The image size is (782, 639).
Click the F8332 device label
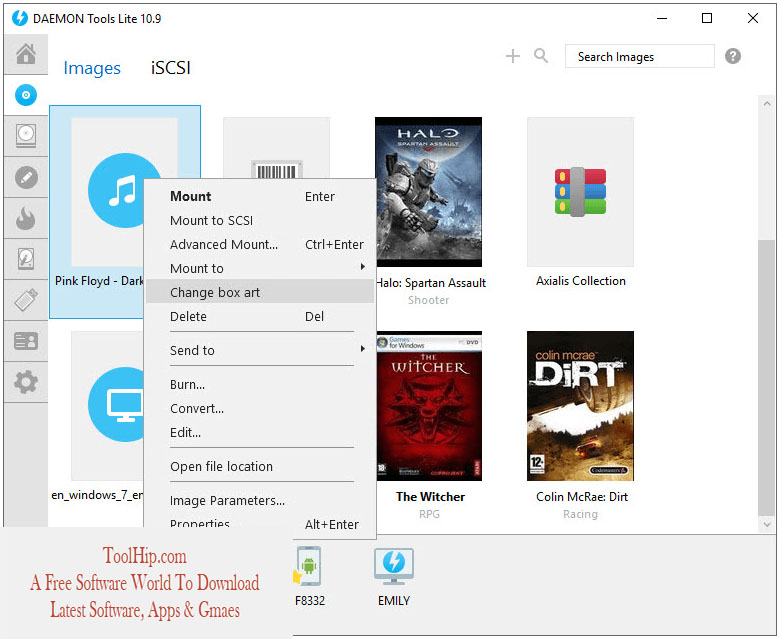[310, 601]
